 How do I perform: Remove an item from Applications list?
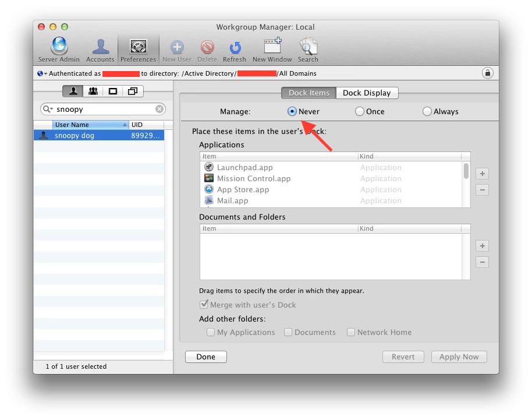(482, 190)
